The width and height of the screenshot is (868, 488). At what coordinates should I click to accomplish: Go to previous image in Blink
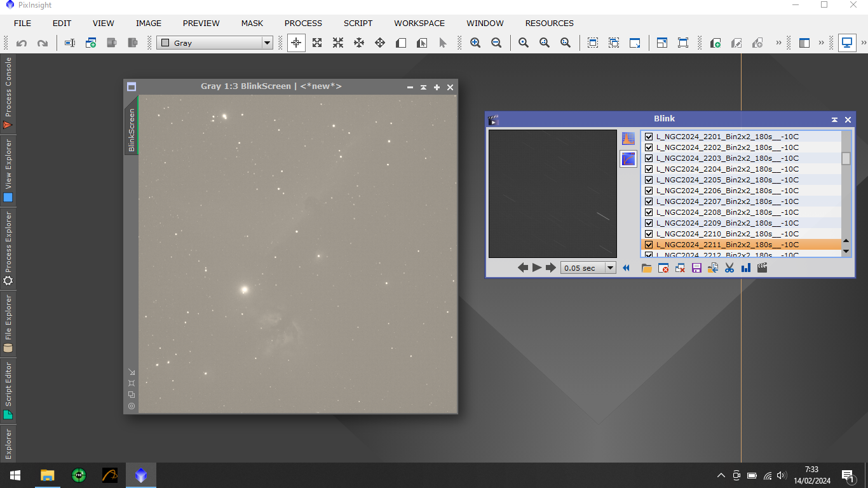click(x=523, y=268)
